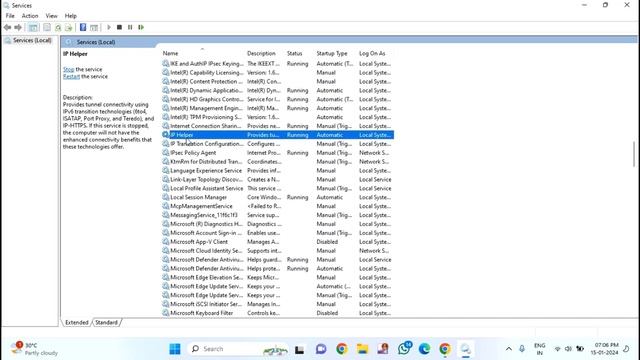Select Intel(R) HD Graphics Control service
This screenshot has height=360, width=640.
[x=278, y=99]
